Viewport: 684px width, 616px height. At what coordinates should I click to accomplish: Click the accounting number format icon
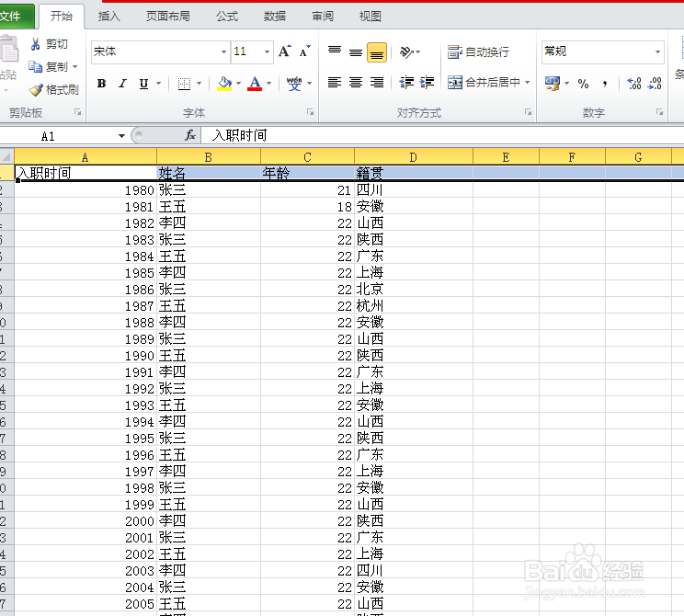click(553, 84)
